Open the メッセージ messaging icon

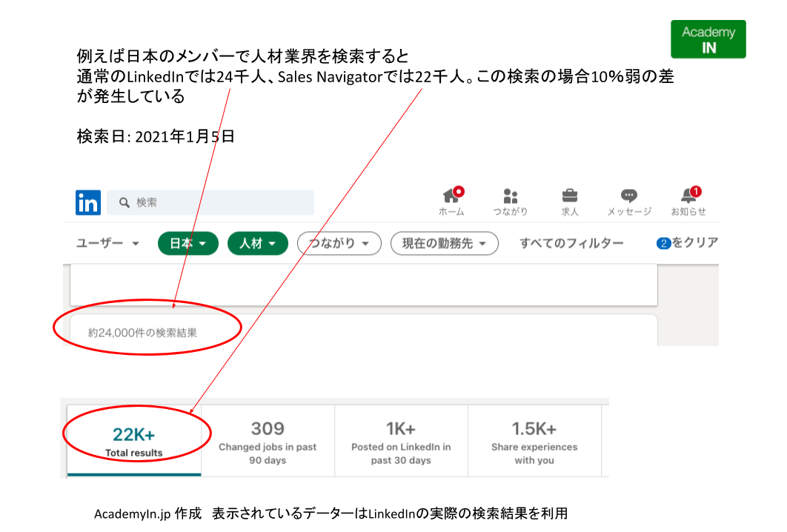pos(628,197)
